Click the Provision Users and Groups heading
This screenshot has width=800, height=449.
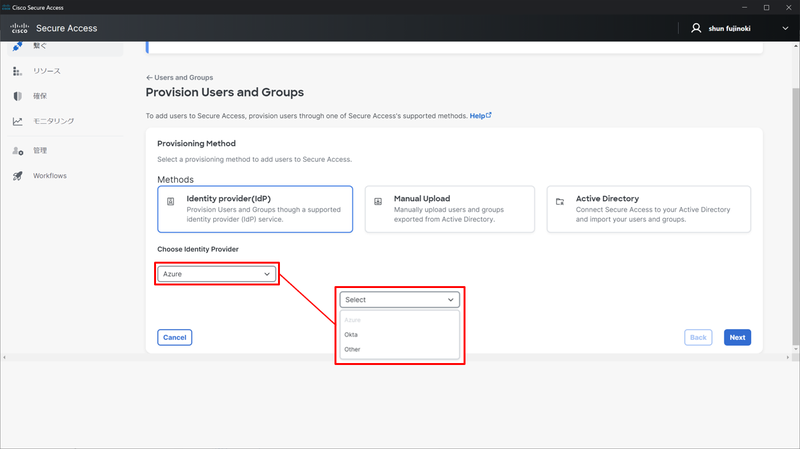224,92
